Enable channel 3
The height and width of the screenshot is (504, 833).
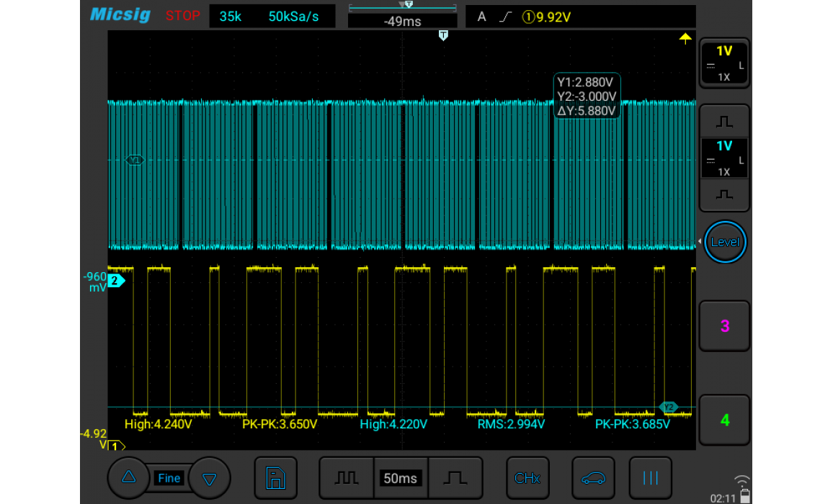coord(724,326)
